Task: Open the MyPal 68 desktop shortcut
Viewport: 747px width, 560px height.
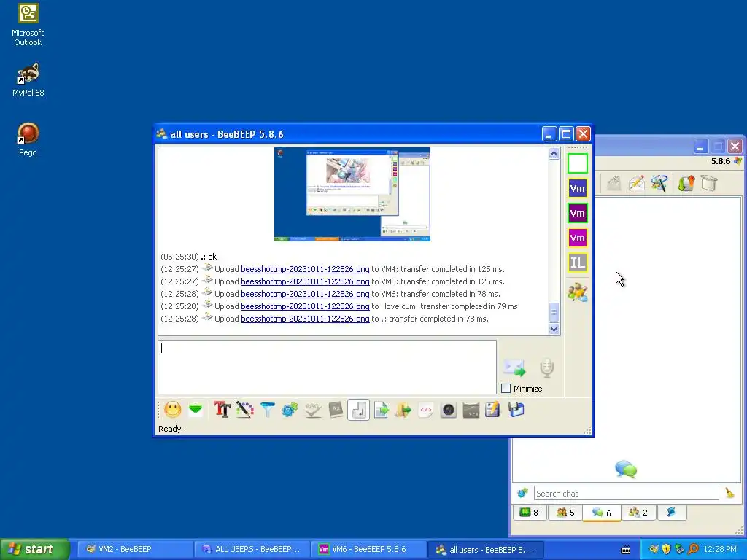Action: 28,80
